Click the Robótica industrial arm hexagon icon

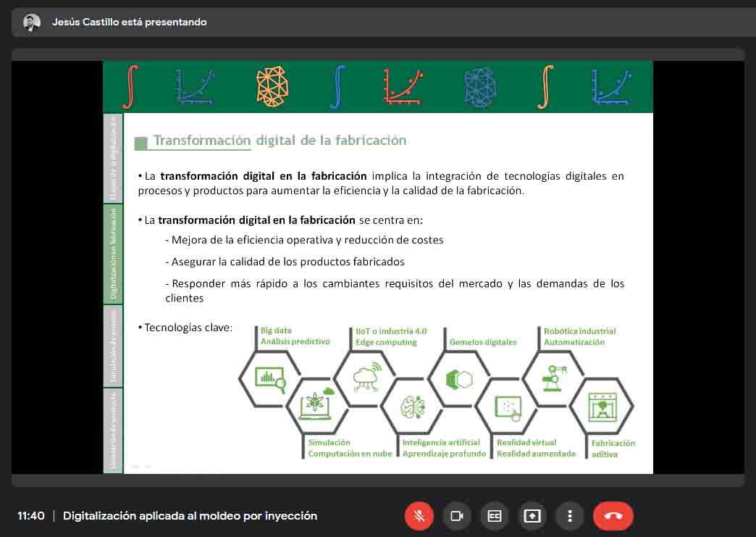point(554,378)
